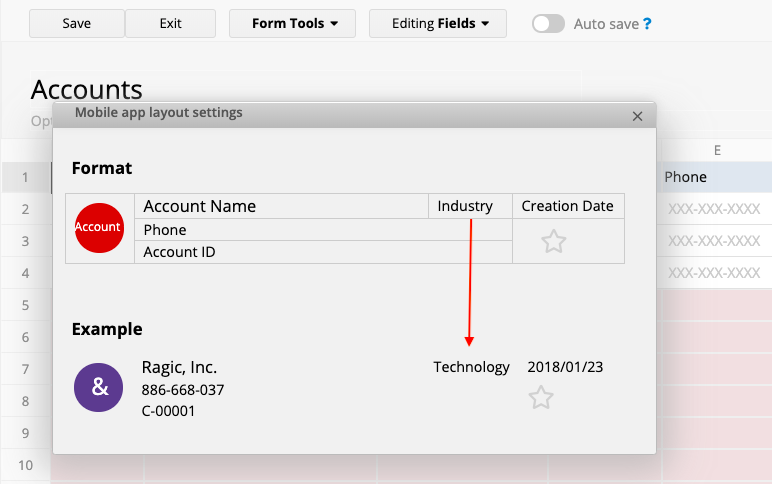Click the red Account circle icon
The image size is (772, 484).
click(99, 228)
